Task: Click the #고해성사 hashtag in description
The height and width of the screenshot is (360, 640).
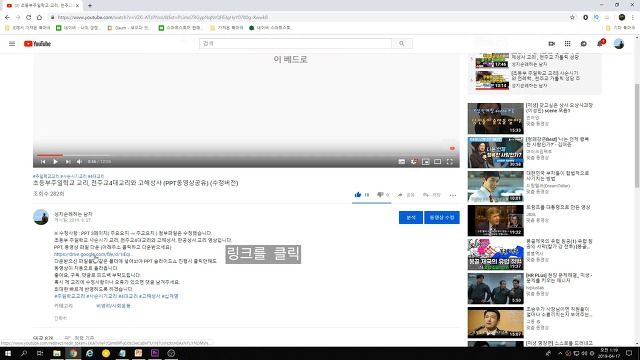Action: point(150,296)
